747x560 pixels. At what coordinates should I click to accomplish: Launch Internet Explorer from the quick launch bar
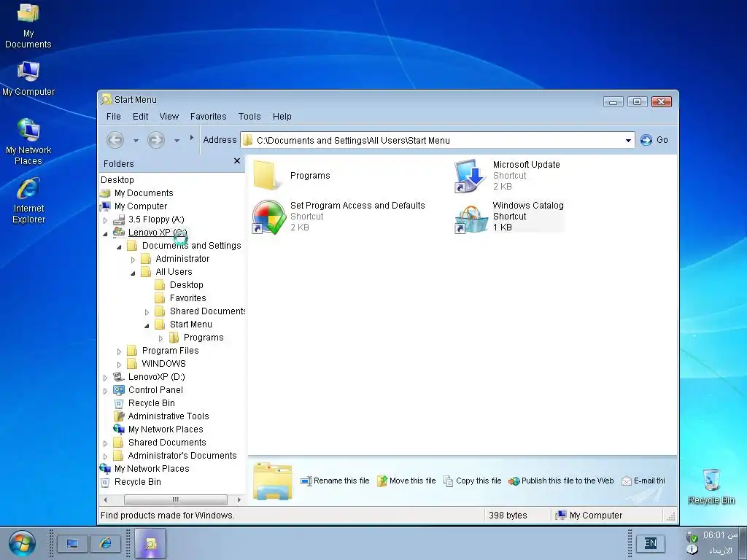(x=105, y=543)
